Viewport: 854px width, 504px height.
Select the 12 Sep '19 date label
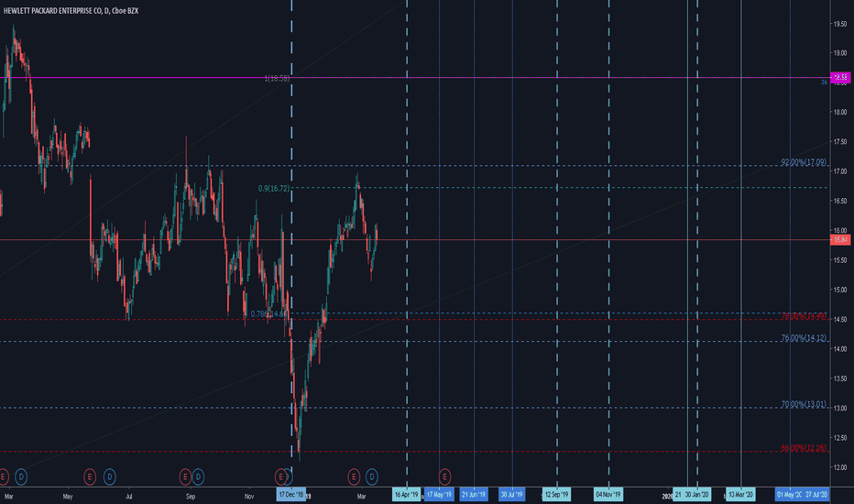click(x=556, y=495)
